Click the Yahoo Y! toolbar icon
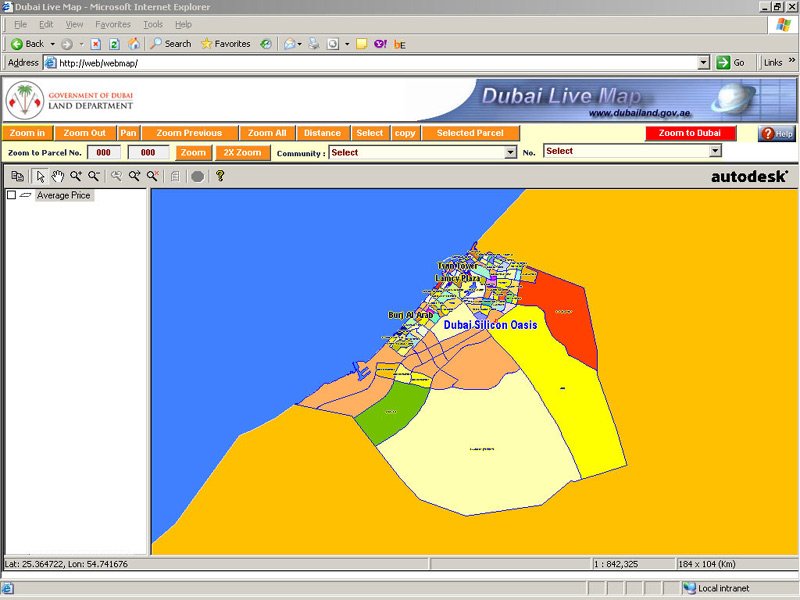Viewport: 800px width, 600px height. tap(380, 44)
